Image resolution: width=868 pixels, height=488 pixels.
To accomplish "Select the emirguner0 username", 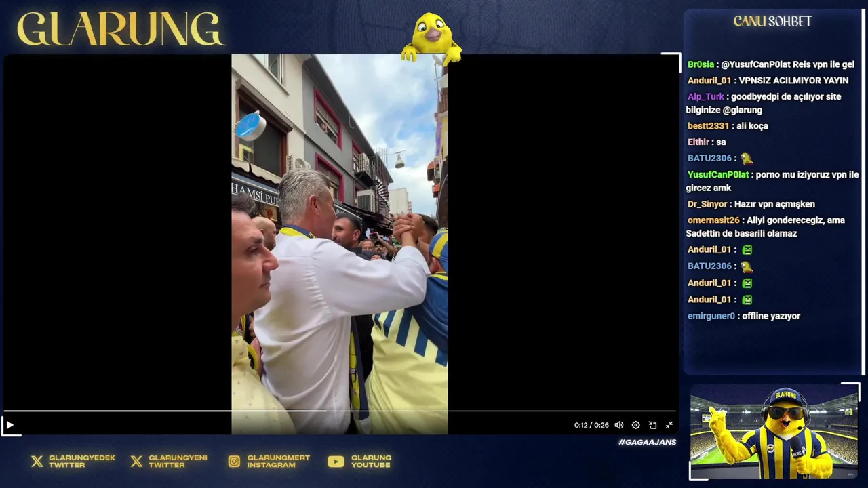I will [x=711, y=316].
